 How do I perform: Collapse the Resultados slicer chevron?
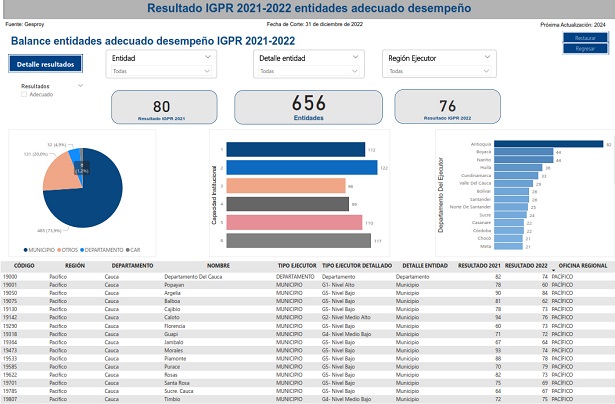click(x=80, y=86)
